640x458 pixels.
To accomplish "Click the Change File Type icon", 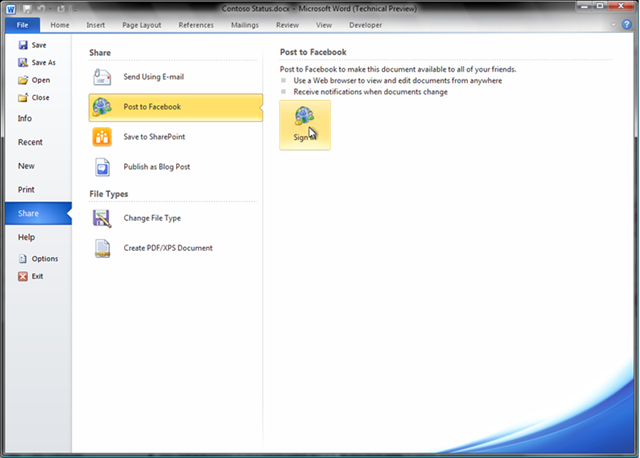I will [102, 218].
